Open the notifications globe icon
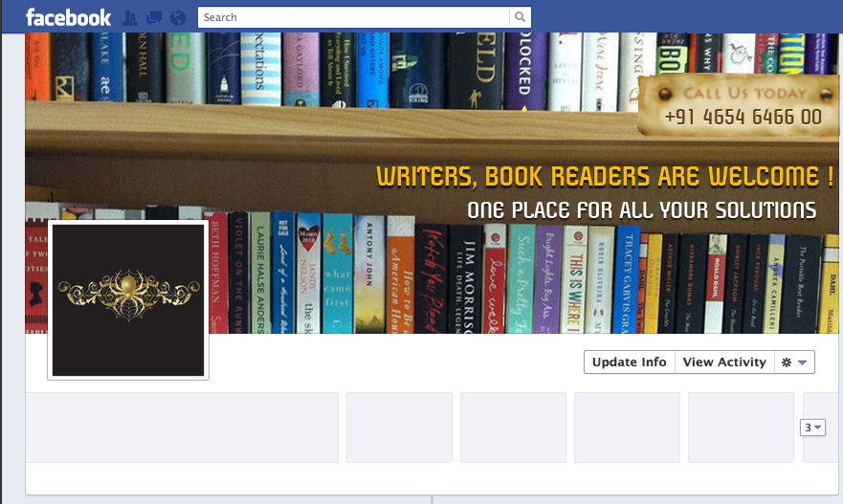Image resolution: width=843 pixels, height=504 pixels. 178,18
